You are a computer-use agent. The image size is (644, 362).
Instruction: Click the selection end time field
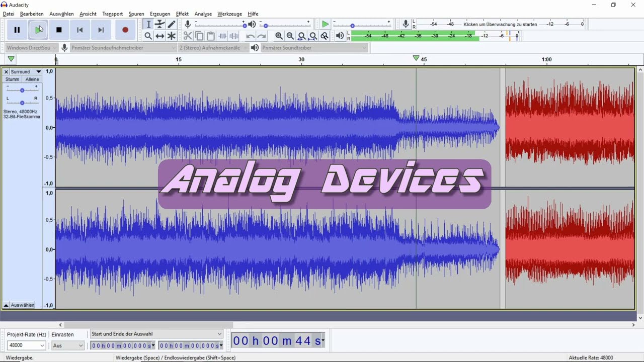pos(191,345)
